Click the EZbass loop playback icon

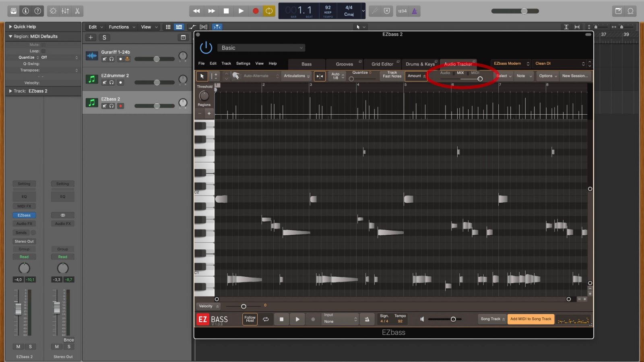click(266, 319)
